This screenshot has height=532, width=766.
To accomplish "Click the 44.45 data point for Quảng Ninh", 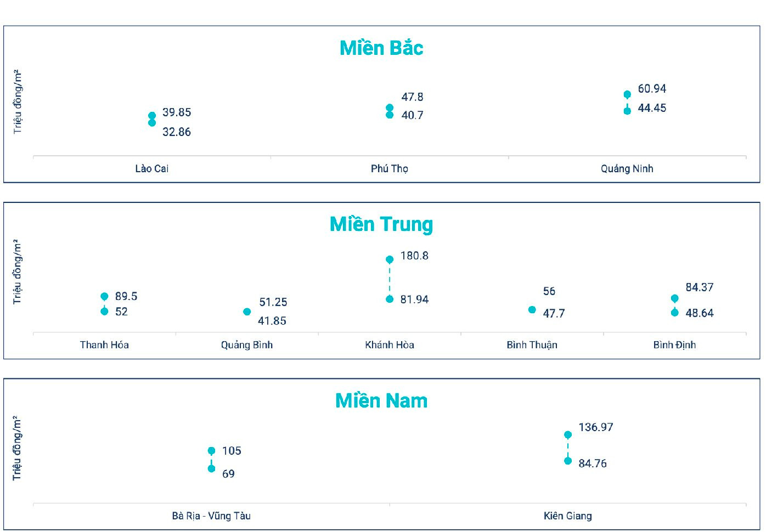I will pos(627,111).
